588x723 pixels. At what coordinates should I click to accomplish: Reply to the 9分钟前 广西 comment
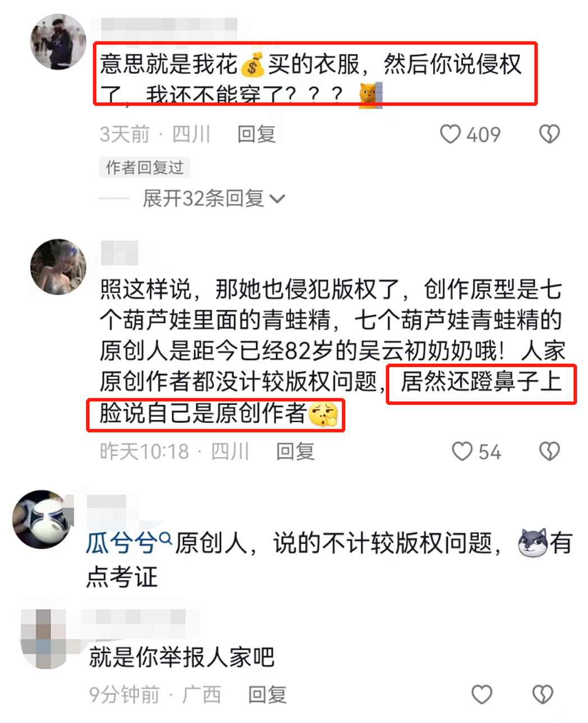(267, 694)
